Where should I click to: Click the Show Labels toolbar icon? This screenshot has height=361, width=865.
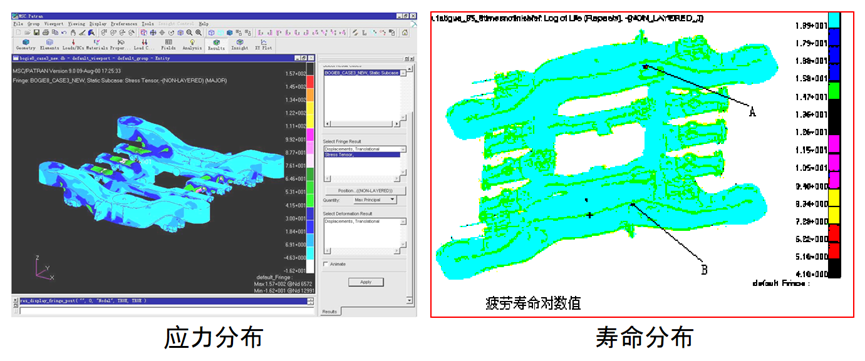click(x=238, y=33)
